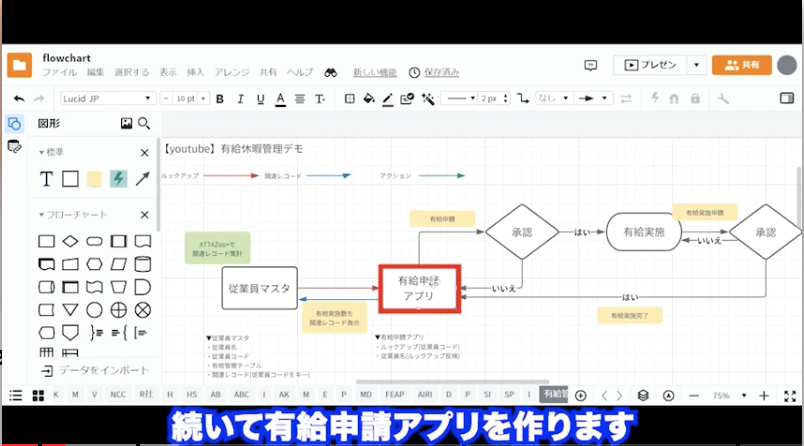Toggle underline text formatting
Viewport: 804px width, 446px height.
259,99
